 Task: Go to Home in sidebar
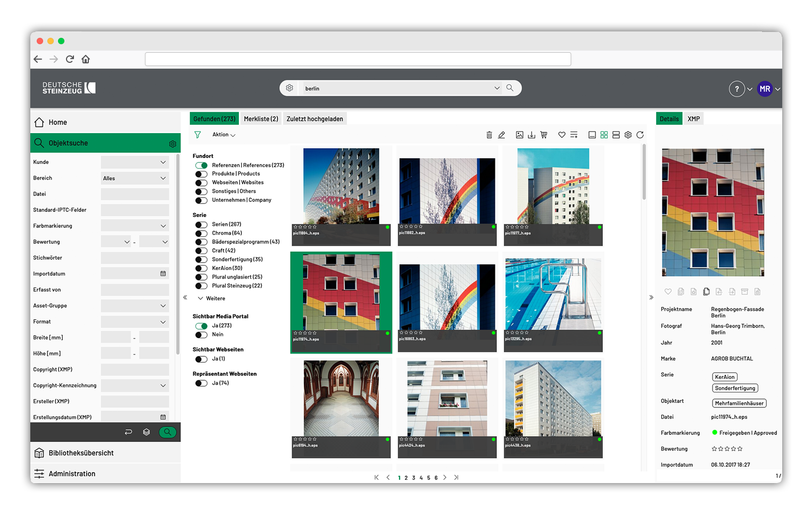(x=105, y=122)
